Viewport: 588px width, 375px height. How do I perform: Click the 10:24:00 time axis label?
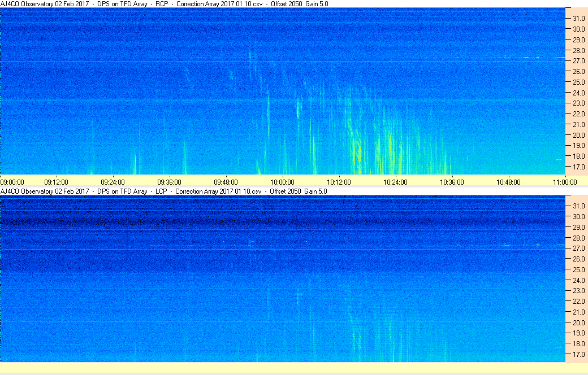pyautogui.click(x=395, y=182)
